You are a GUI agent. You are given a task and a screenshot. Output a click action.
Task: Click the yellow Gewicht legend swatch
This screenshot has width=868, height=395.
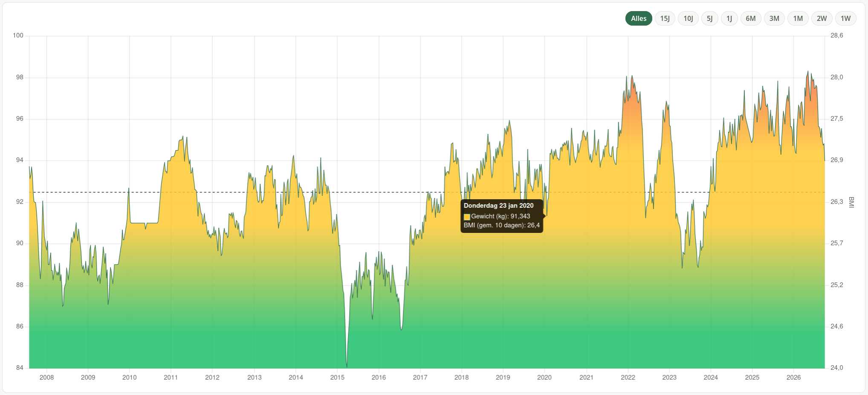coord(467,217)
